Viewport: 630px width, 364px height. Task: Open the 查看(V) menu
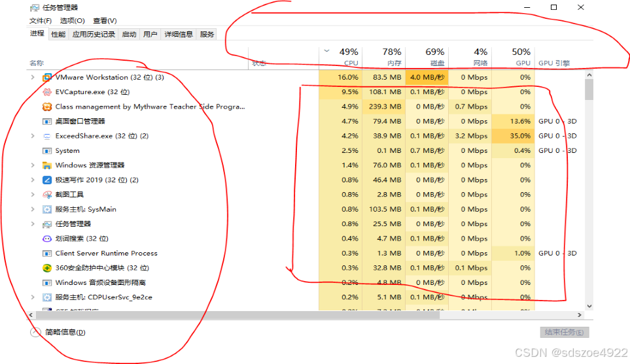[x=105, y=20]
